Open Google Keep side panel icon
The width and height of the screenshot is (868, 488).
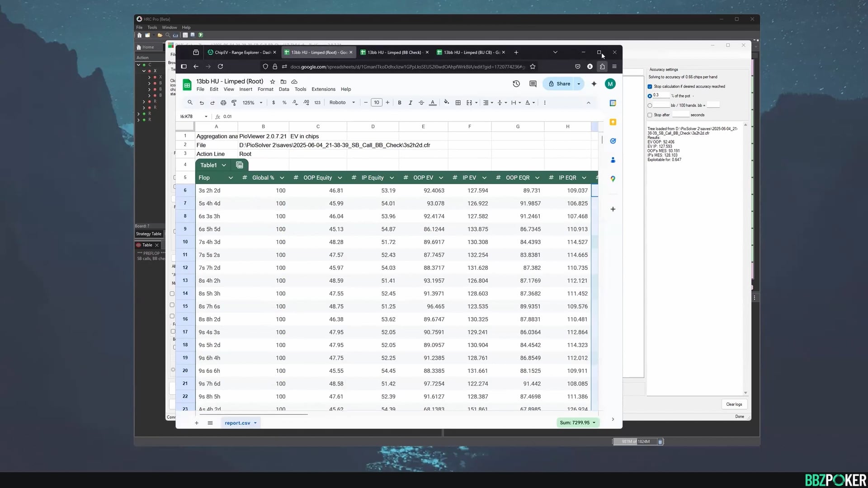(x=613, y=122)
